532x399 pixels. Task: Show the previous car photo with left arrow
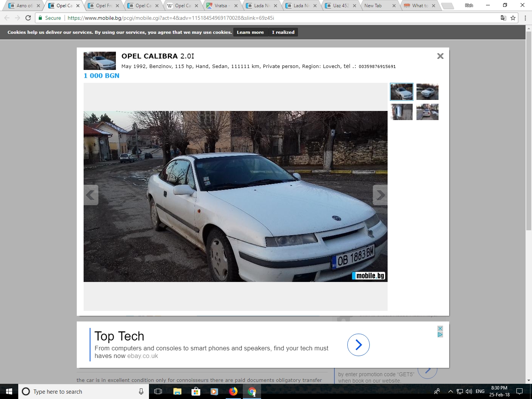91,195
